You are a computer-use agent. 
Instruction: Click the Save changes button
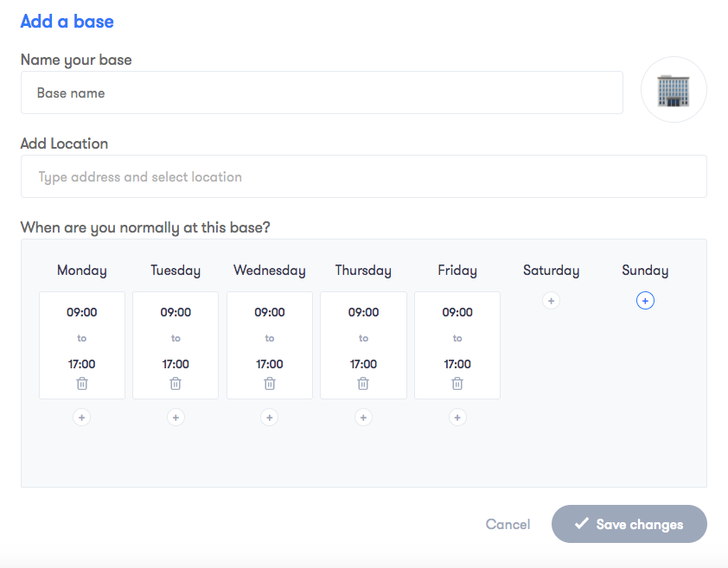629,524
